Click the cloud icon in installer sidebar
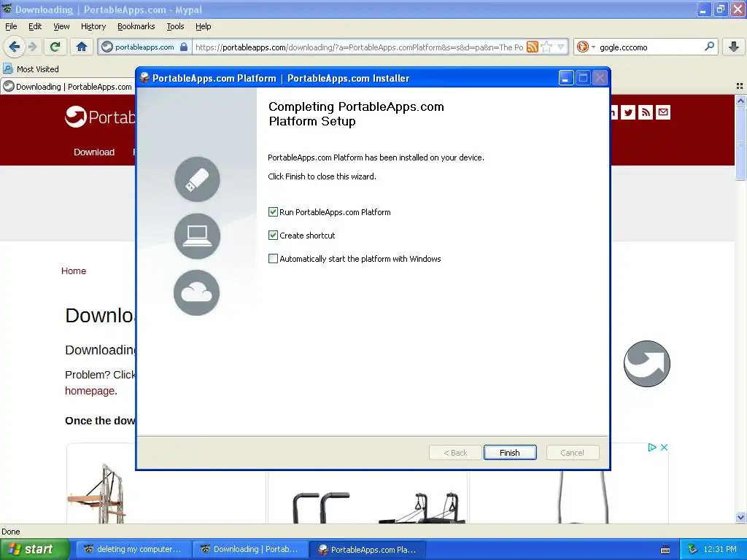747x560 pixels. [197, 292]
